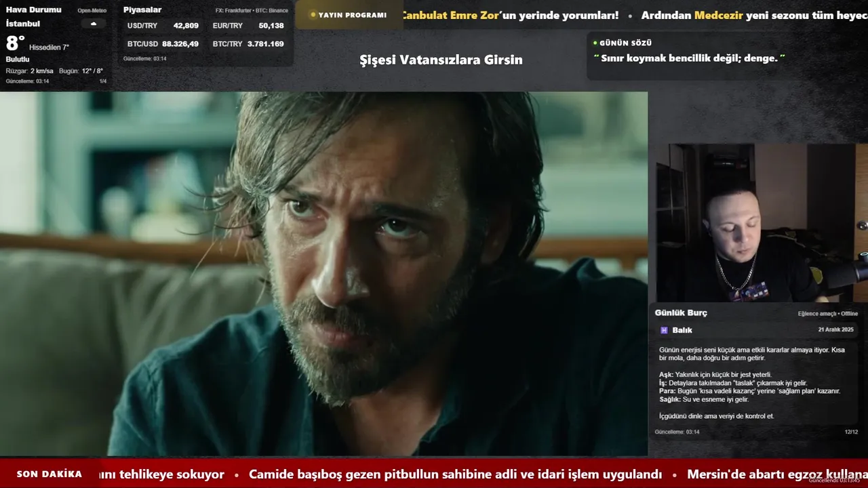Click the 8° temperature reading

coord(15,43)
